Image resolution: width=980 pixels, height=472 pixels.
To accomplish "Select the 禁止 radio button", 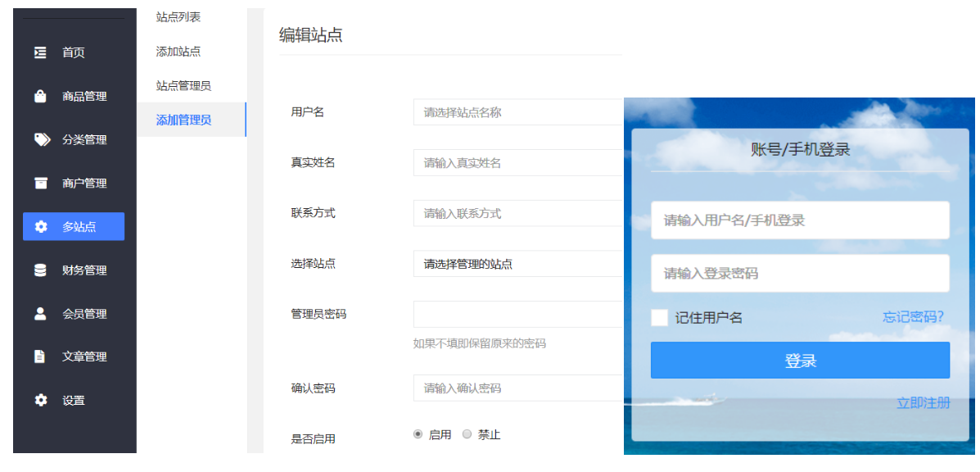I will point(466,433).
